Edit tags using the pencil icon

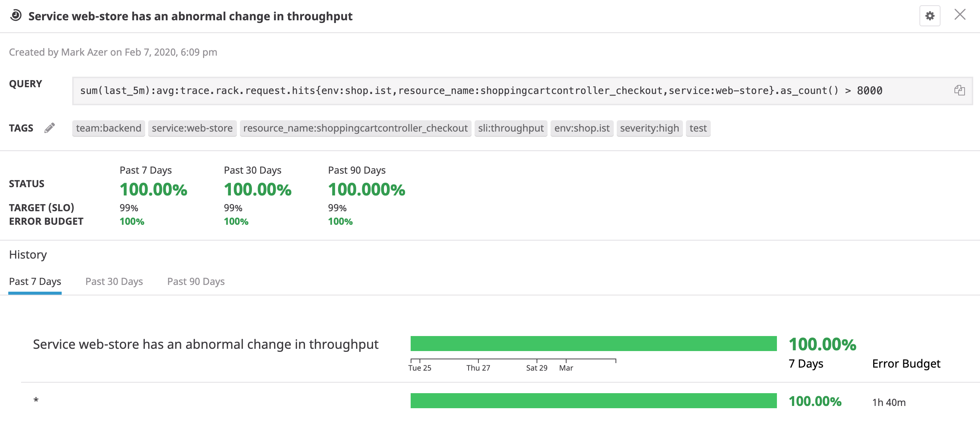[49, 128]
